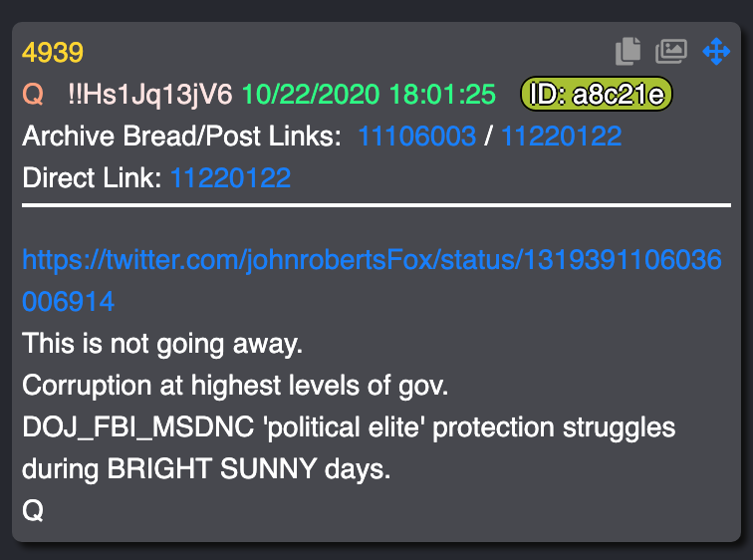Select post number 4939
The height and width of the screenshot is (560, 753).
pyautogui.click(x=53, y=52)
